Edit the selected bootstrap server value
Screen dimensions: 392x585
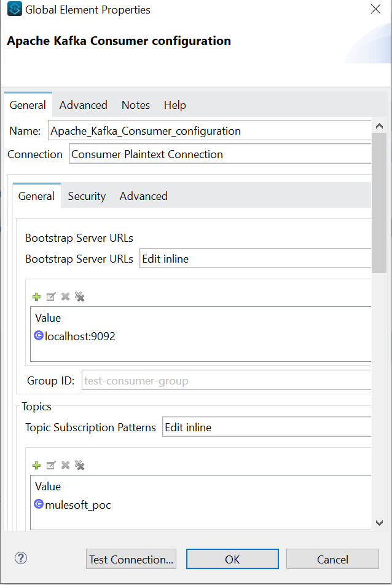pyautogui.click(x=51, y=296)
